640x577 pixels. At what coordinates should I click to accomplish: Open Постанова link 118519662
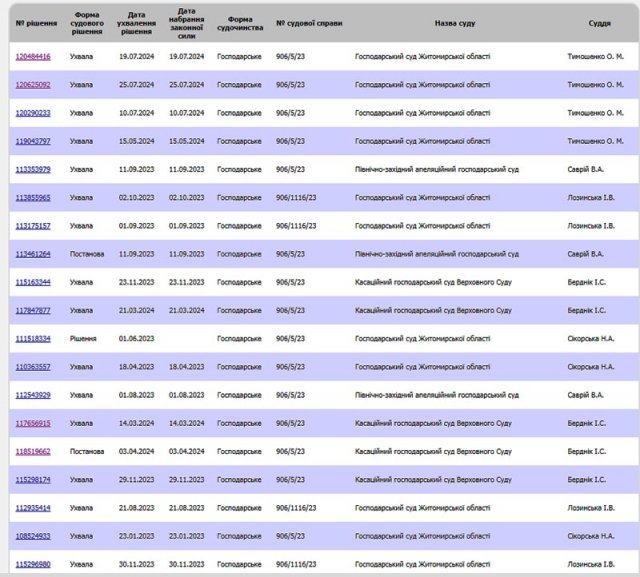point(33,451)
